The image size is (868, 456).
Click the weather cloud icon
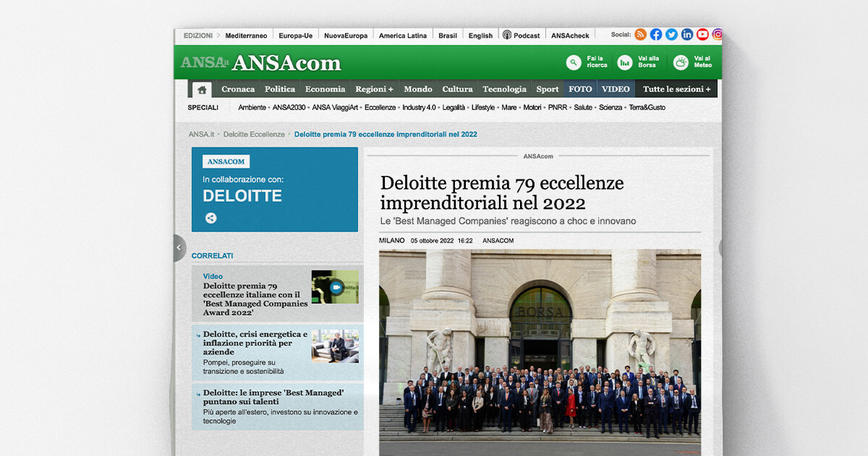pos(681,63)
